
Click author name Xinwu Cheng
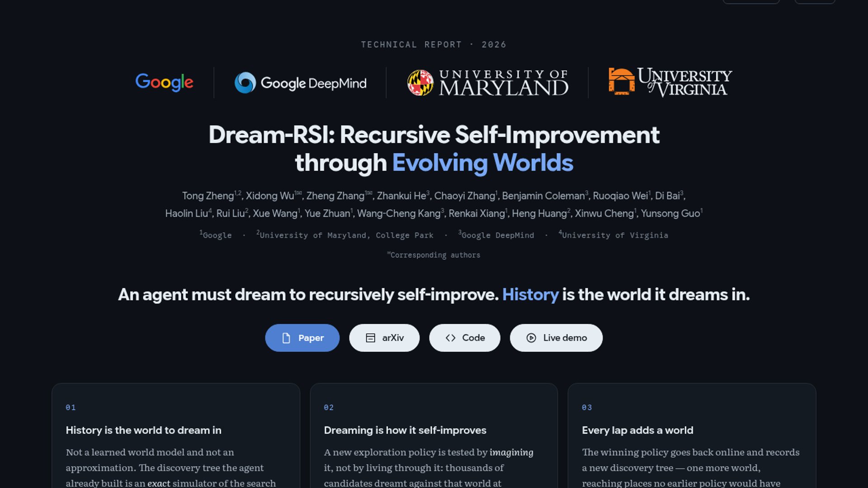(604, 214)
